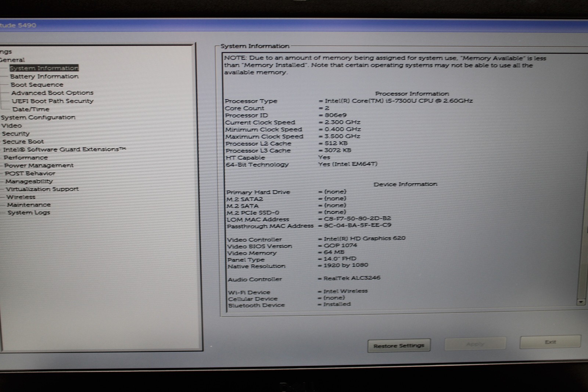Open the Virtualization Support category
The image size is (588, 392).
pos(42,189)
